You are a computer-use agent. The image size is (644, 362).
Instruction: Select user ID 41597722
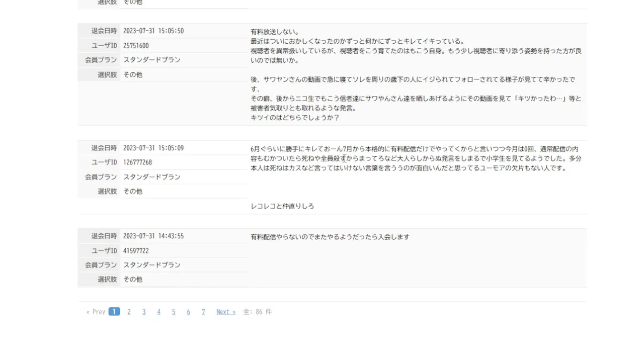coord(136,250)
